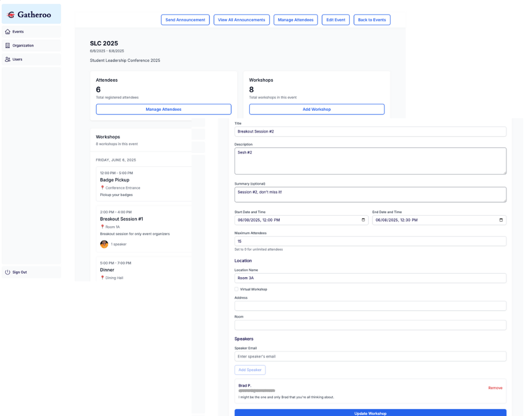The width and height of the screenshot is (532, 416).
Task: Open View All Announcements
Action: [x=241, y=20]
